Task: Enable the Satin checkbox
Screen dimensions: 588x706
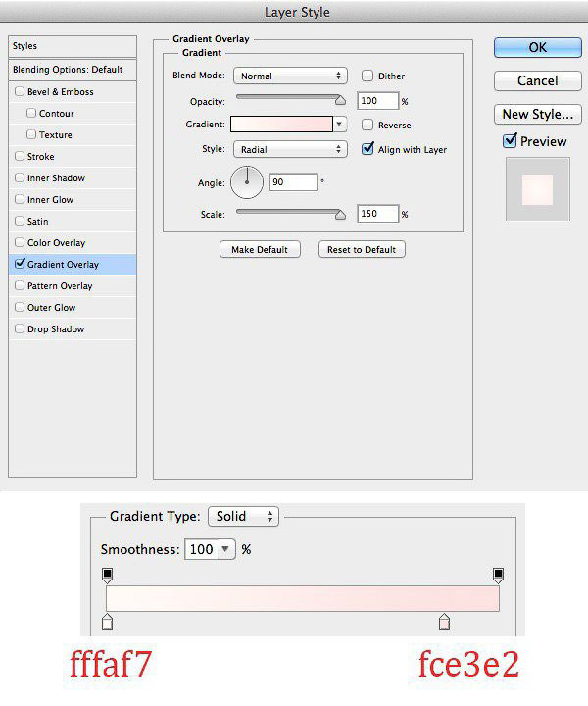Action: (20, 221)
